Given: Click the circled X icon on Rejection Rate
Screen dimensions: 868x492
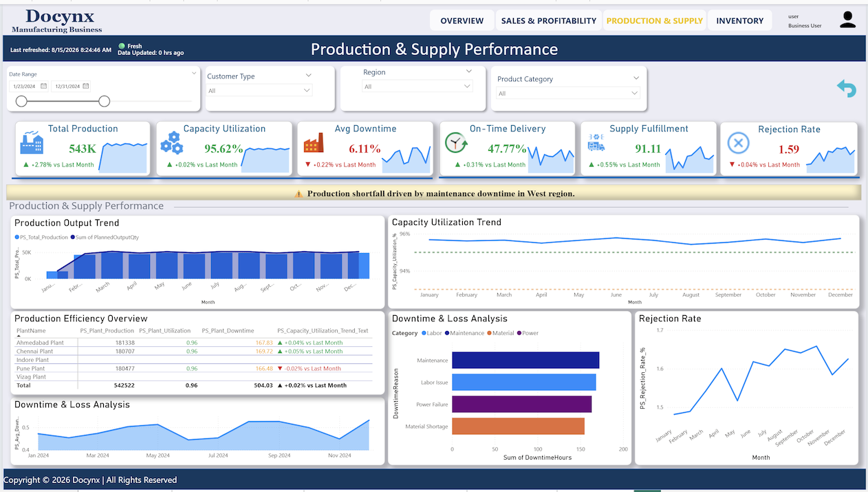Looking at the screenshot, I should pos(737,144).
